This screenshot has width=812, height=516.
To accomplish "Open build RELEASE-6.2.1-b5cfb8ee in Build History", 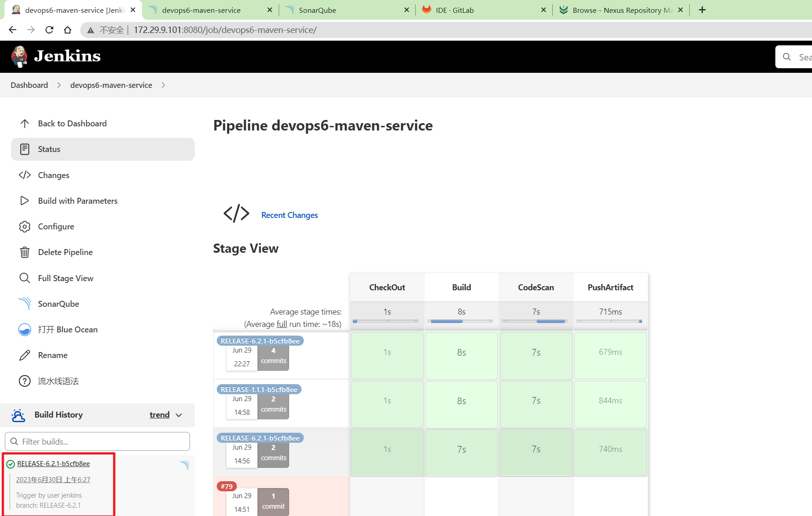I will [x=54, y=464].
